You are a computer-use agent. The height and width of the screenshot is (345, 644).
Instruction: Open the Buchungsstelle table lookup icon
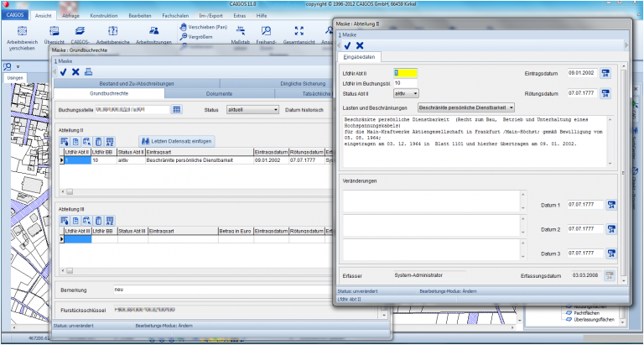point(177,110)
